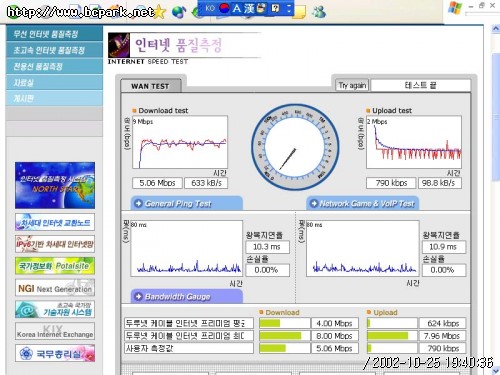Open the 초고속 인터넷 품질측정 menu item
The image size is (500, 375).
click(54, 50)
